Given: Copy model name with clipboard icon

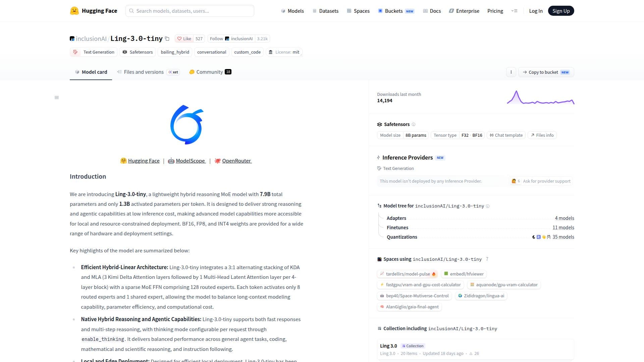Looking at the screenshot, I should (167, 39).
